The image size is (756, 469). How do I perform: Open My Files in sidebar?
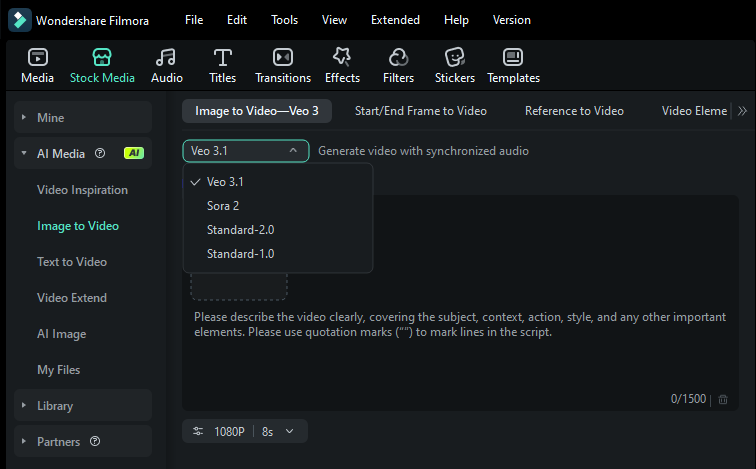click(58, 370)
